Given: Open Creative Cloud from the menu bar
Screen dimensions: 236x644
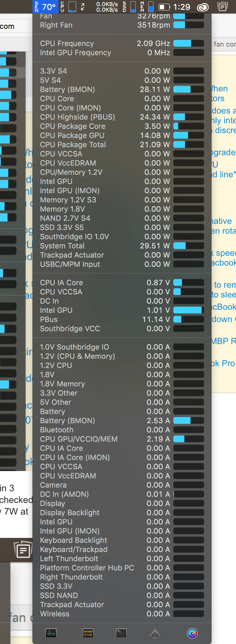Looking at the screenshot, I should click(203, 7).
